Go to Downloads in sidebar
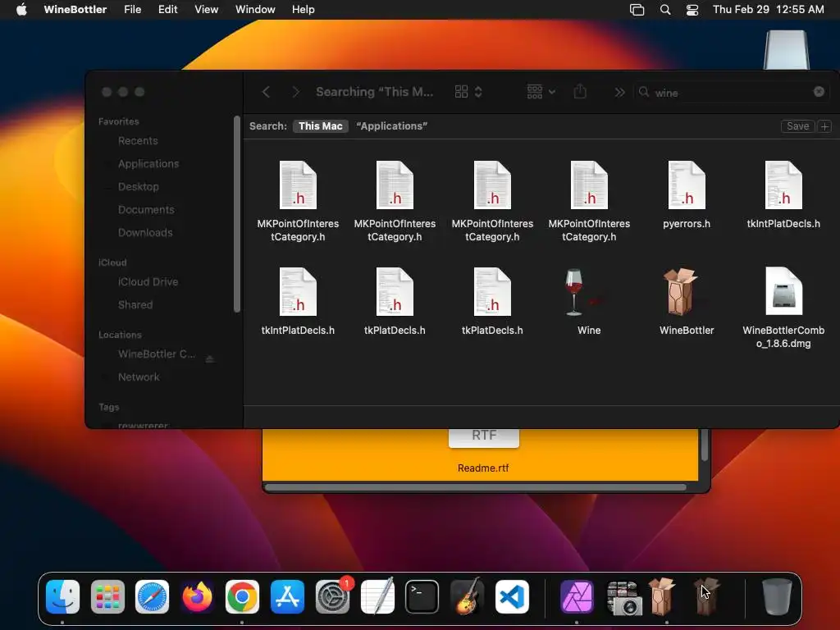840x630 pixels. click(145, 233)
